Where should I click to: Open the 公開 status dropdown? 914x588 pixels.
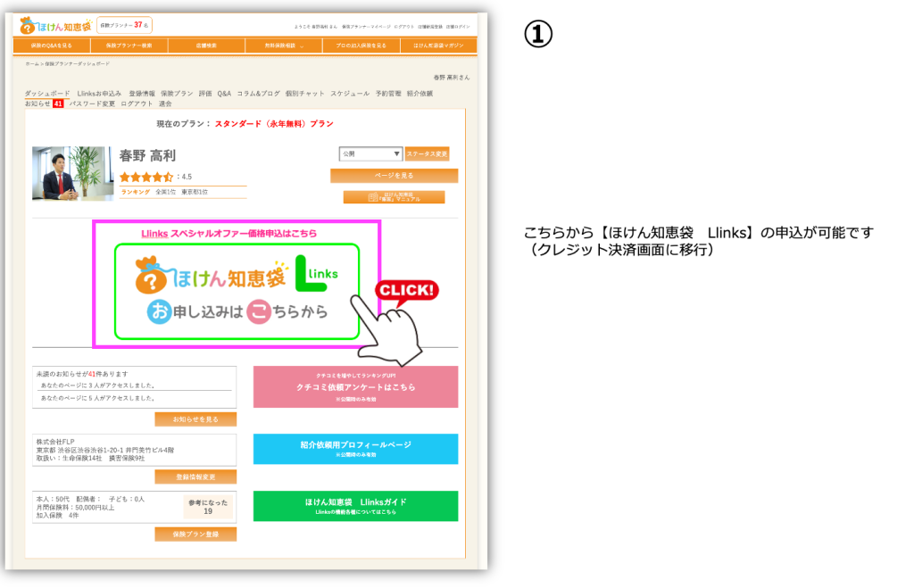pos(370,153)
